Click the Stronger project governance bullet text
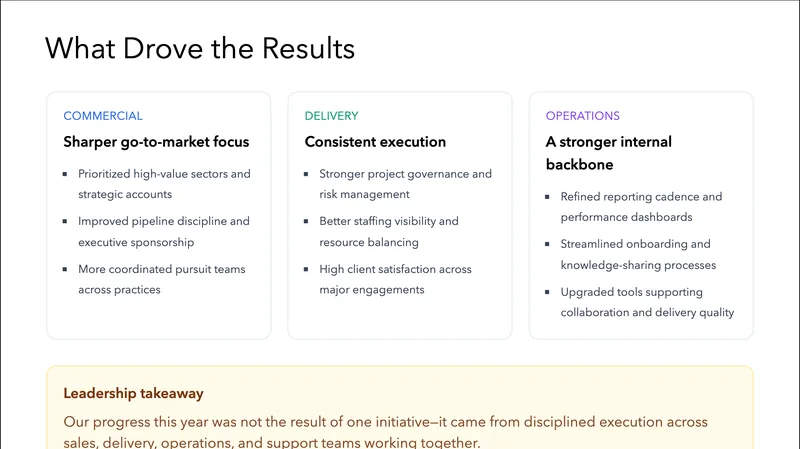Screen dimensions: 800x449 (x=405, y=183)
